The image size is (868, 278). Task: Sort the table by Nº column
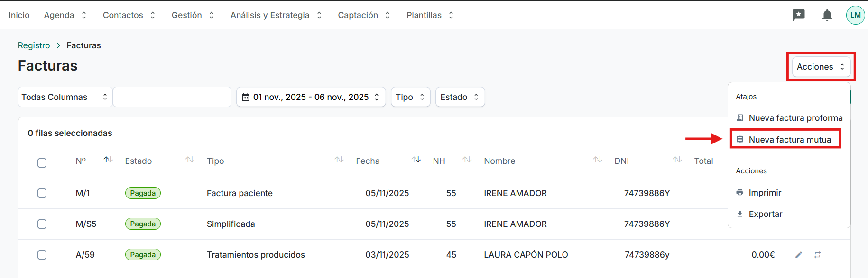pos(108,160)
